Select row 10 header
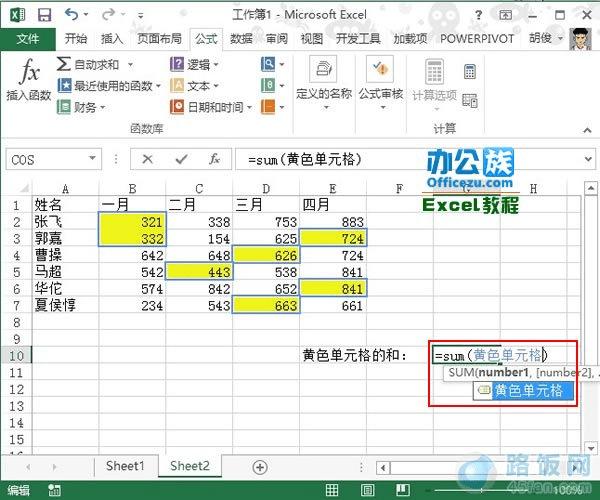This screenshot has width=600, height=500. coord(16,356)
